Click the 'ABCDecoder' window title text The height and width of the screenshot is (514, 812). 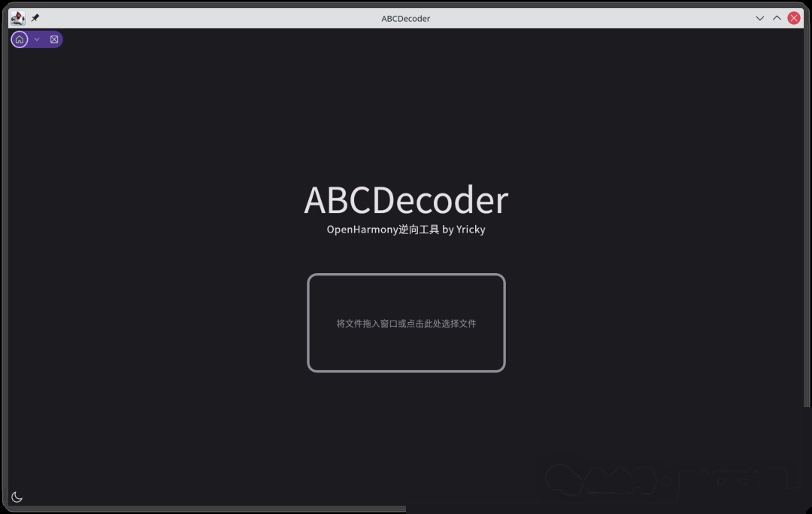(405, 18)
